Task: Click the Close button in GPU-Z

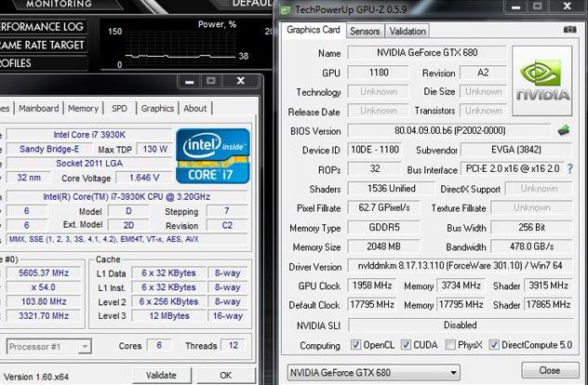Action: pos(549,370)
